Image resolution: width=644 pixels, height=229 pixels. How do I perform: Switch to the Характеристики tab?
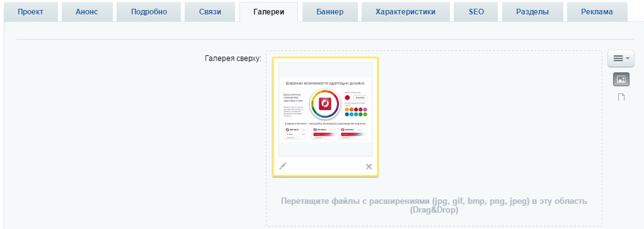[405, 12]
